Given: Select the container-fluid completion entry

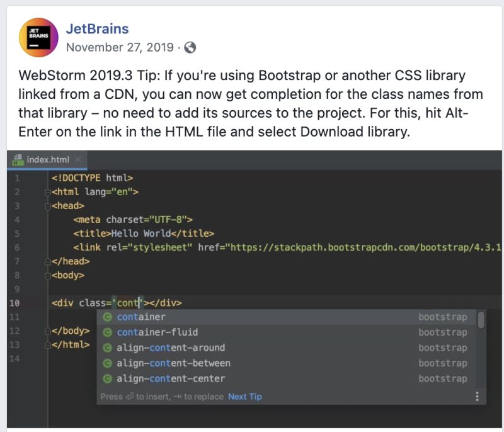Looking at the screenshot, I should tap(157, 333).
